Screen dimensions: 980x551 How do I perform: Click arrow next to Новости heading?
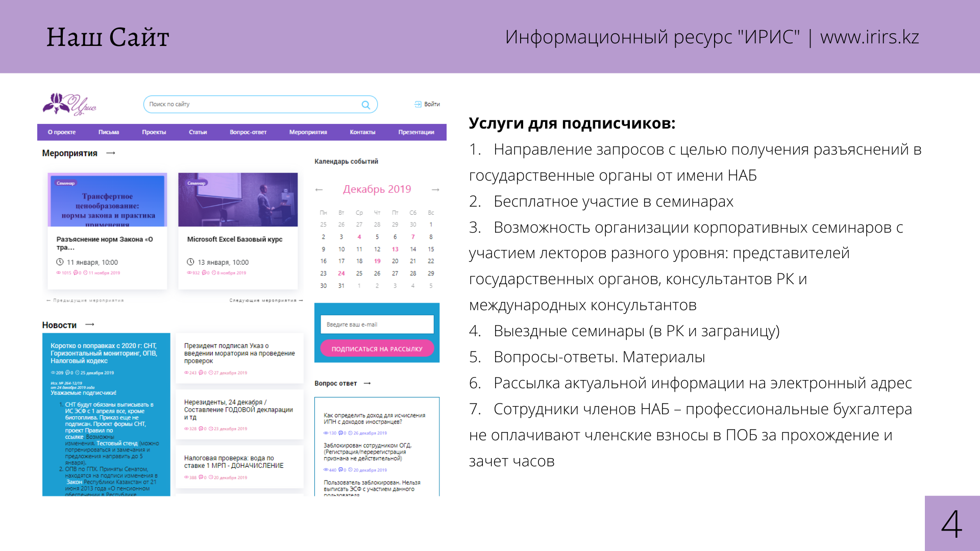90,324
